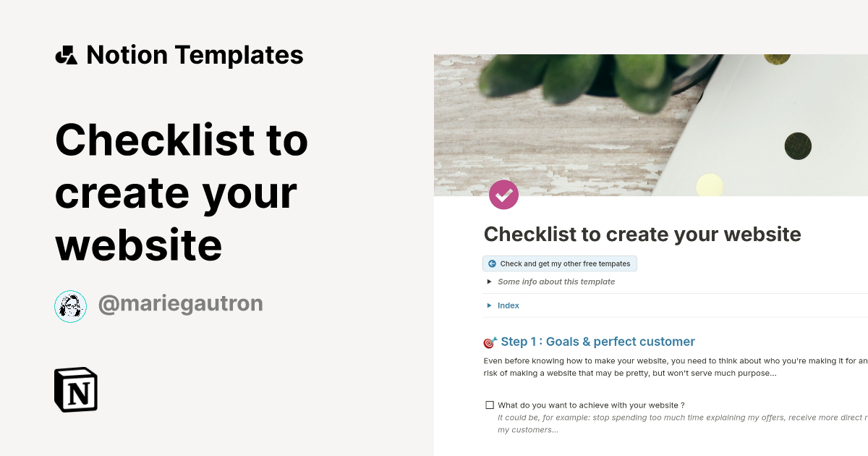Select the page title 'Checklist to create your website'

[x=642, y=234]
